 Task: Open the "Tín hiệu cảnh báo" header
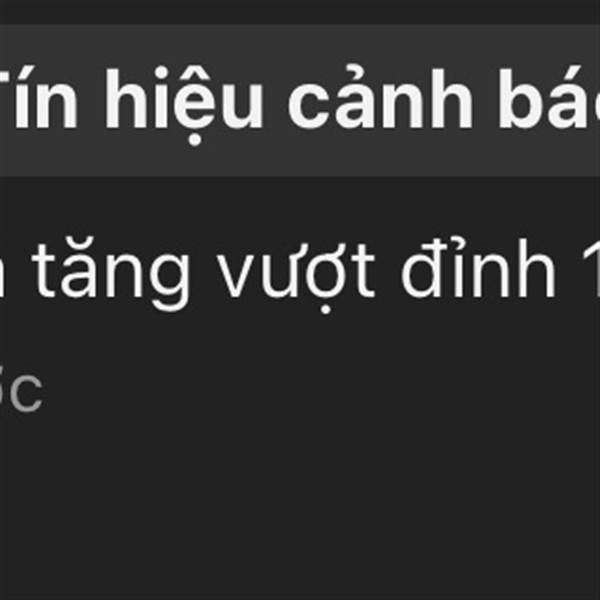click(300, 100)
